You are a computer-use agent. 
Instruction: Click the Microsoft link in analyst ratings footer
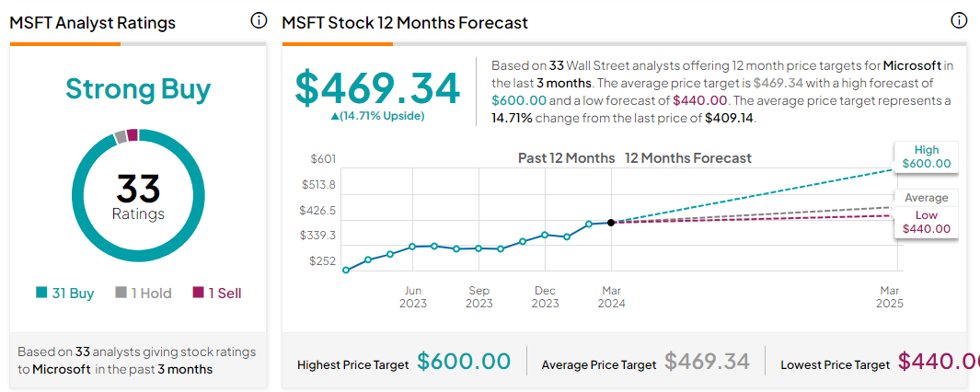[62, 369]
